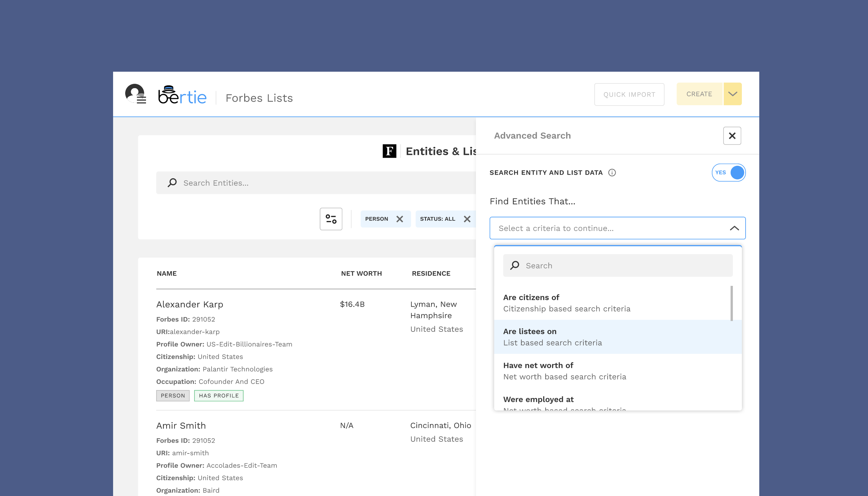Screen dimensions: 868x496
Task: Click the Search field inside the criteria dropdown
Action: (618, 265)
